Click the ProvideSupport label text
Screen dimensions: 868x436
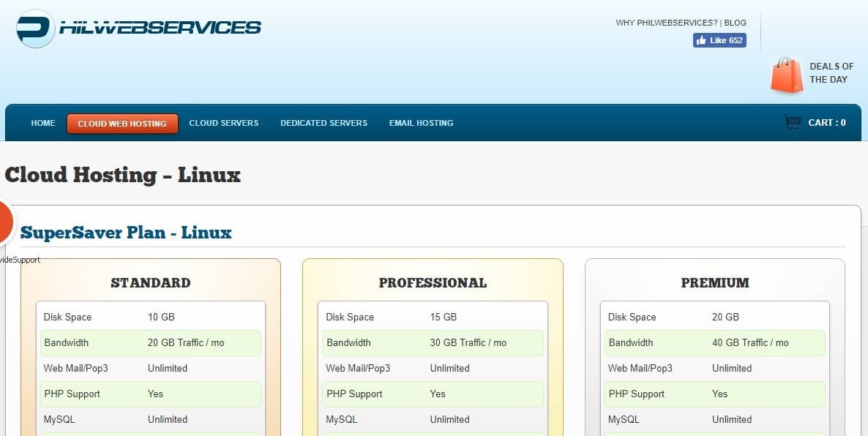(x=20, y=260)
